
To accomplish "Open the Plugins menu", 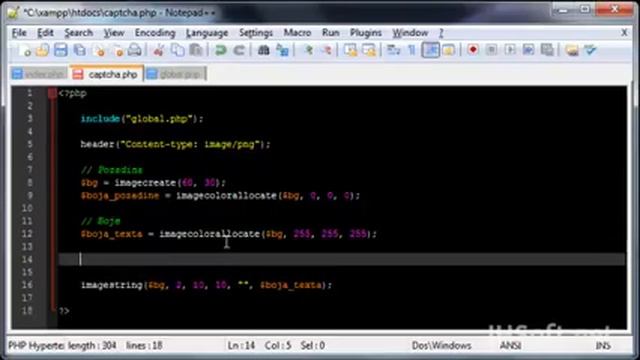I will click(366, 33).
